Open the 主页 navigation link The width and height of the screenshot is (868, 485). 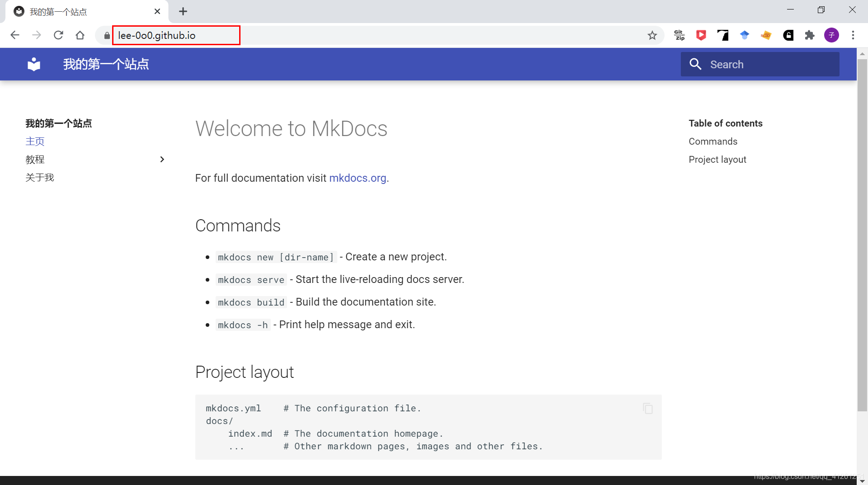tap(35, 141)
